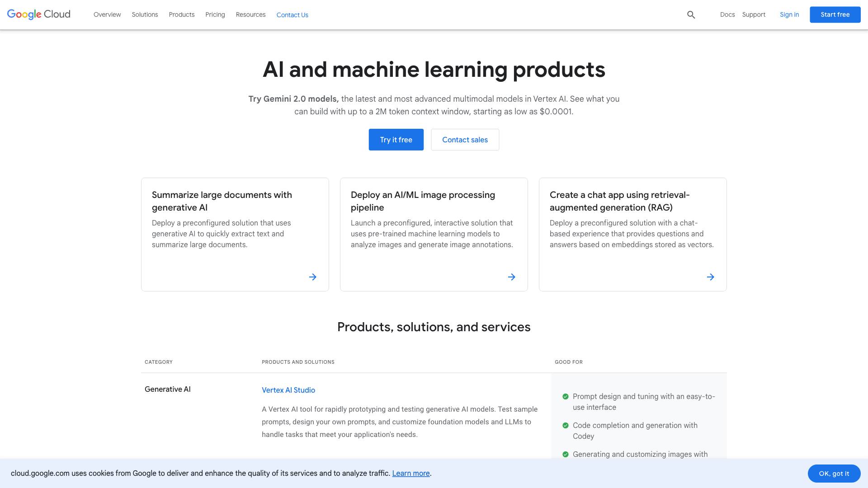Dismiss cookies with OK, got it
Viewport: 868px width, 488px height.
[834, 474]
